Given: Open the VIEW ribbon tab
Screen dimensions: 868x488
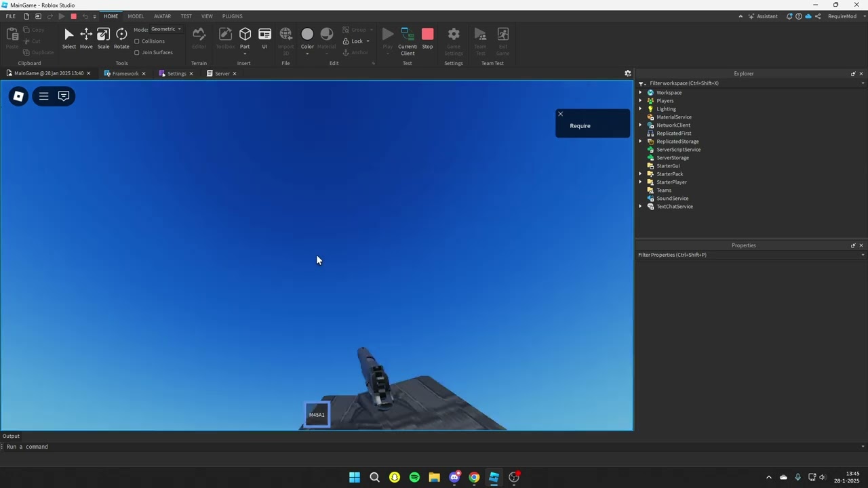Looking at the screenshot, I should (207, 16).
